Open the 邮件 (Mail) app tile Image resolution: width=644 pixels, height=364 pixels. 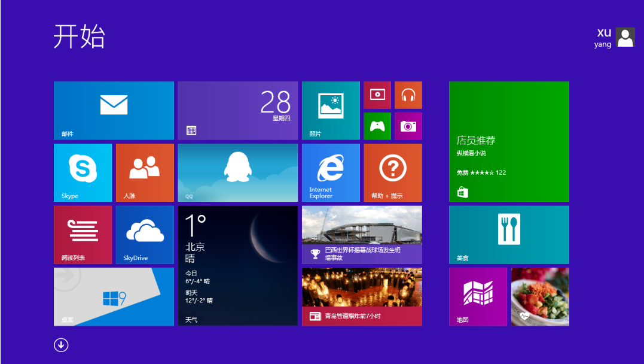click(x=114, y=110)
